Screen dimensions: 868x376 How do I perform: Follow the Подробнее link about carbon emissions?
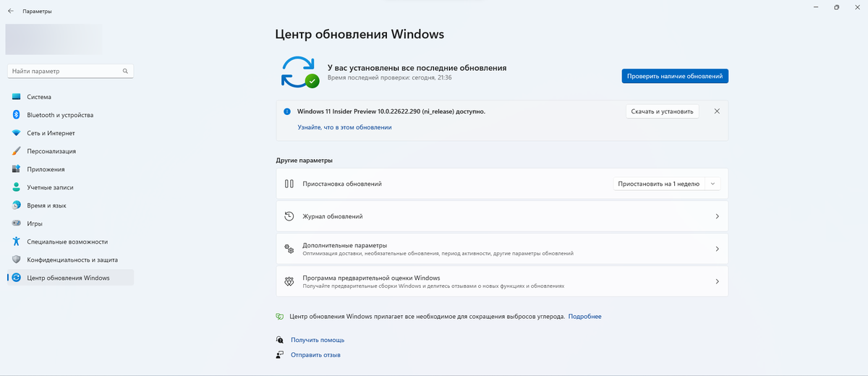(584, 317)
